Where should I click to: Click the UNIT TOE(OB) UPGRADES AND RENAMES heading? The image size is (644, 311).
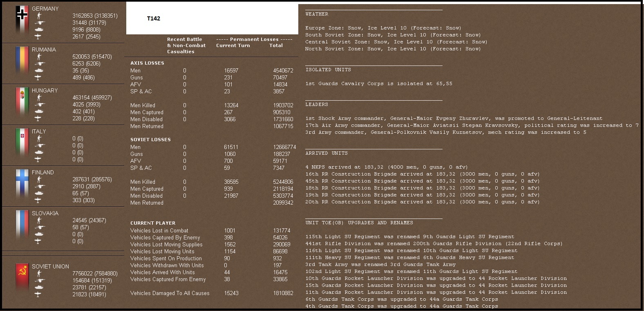click(359, 223)
